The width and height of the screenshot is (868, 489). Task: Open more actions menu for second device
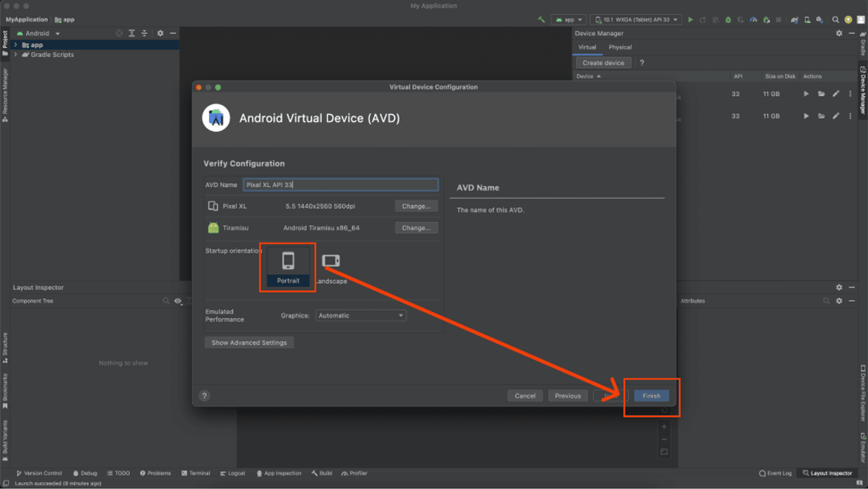[850, 116]
